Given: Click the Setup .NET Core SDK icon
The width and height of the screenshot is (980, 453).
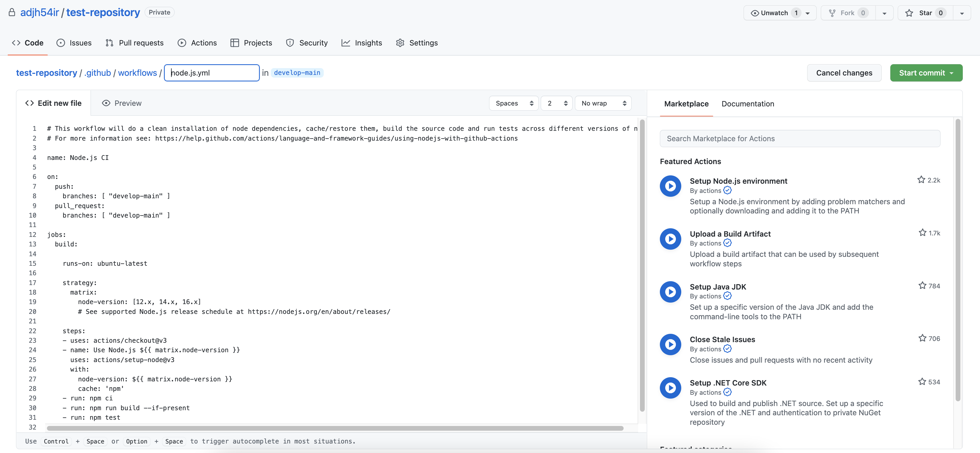Looking at the screenshot, I should (x=670, y=388).
